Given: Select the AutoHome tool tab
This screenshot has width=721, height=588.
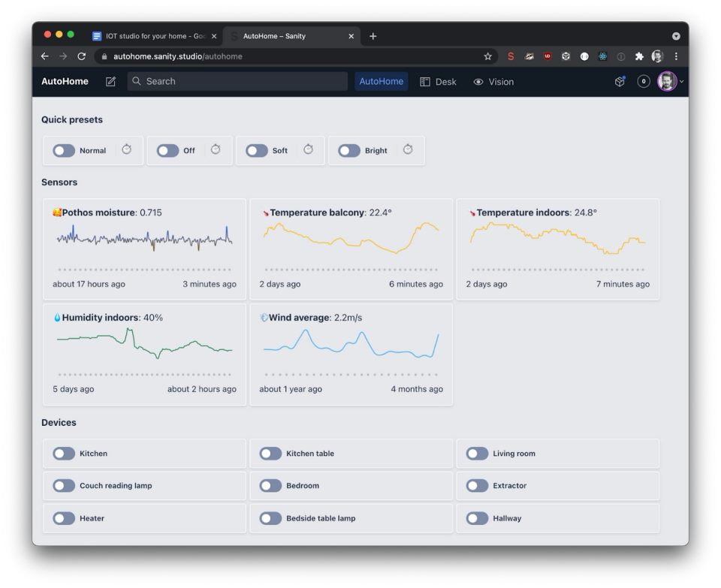Looking at the screenshot, I should coord(382,81).
